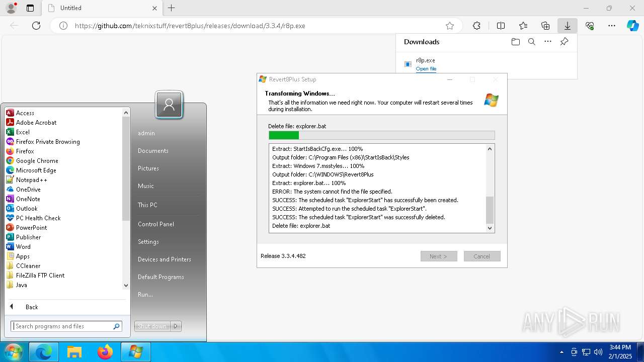Image resolution: width=644 pixels, height=362 pixels.
Task: Open the Favorites list icon
Action: [523, 26]
